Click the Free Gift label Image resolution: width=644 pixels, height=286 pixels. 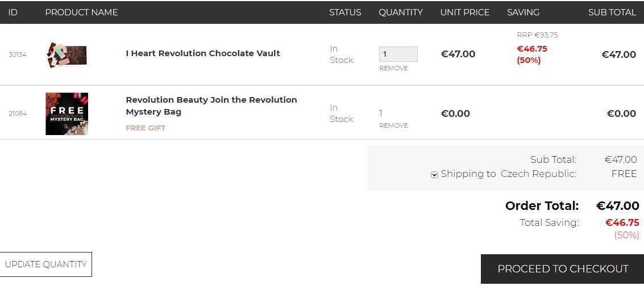coord(146,128)
